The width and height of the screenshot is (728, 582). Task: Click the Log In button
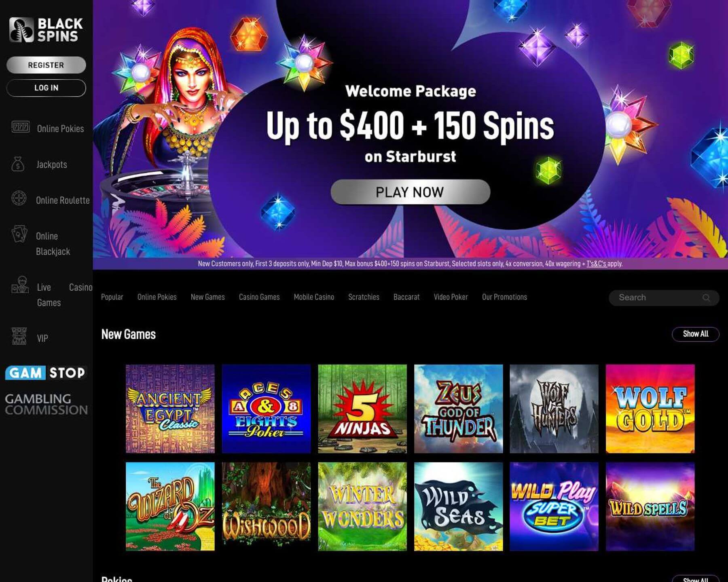click(46, 88)
